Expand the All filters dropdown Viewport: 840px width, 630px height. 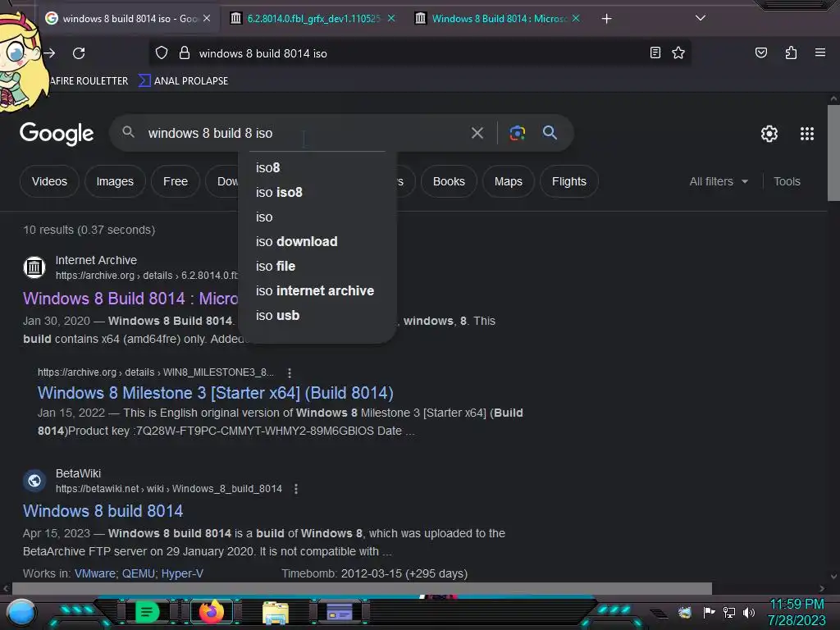[719, 181]
